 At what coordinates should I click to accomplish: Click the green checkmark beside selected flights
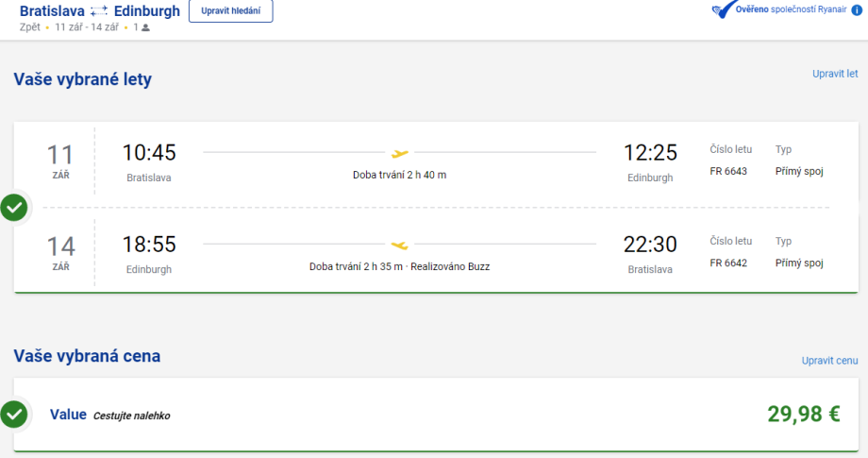pos(13,207)
